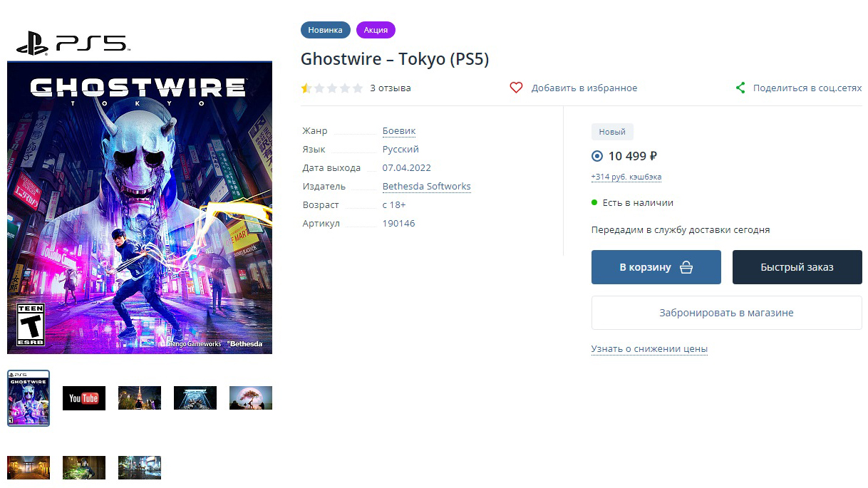Open the full moon screenshot thumbnail
Screen dimensions: 868x488
pyautogui.click(x=251, y=398)
